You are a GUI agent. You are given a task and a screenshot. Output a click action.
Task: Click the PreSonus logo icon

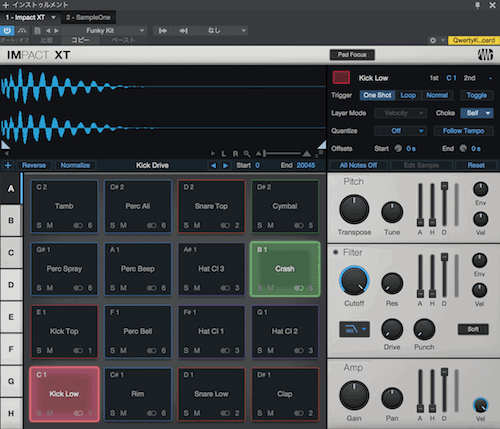pos(485,55)
